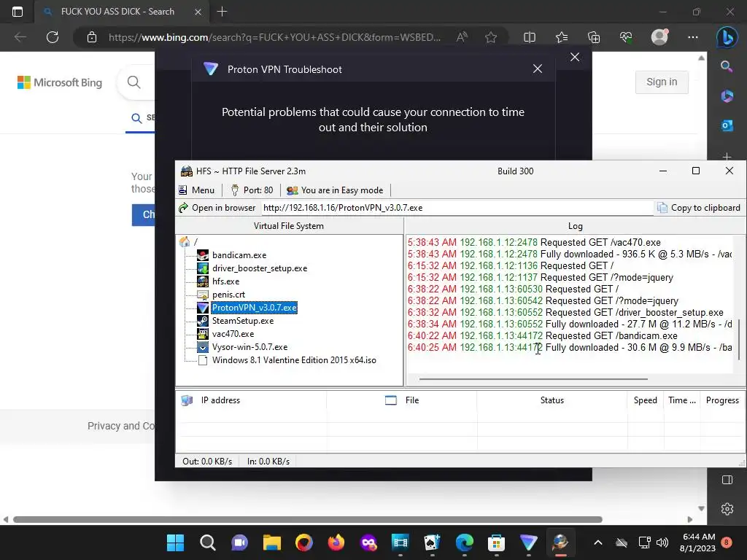
Task: Open the Edge Collections icon
Action: click(x=594, y=37)
